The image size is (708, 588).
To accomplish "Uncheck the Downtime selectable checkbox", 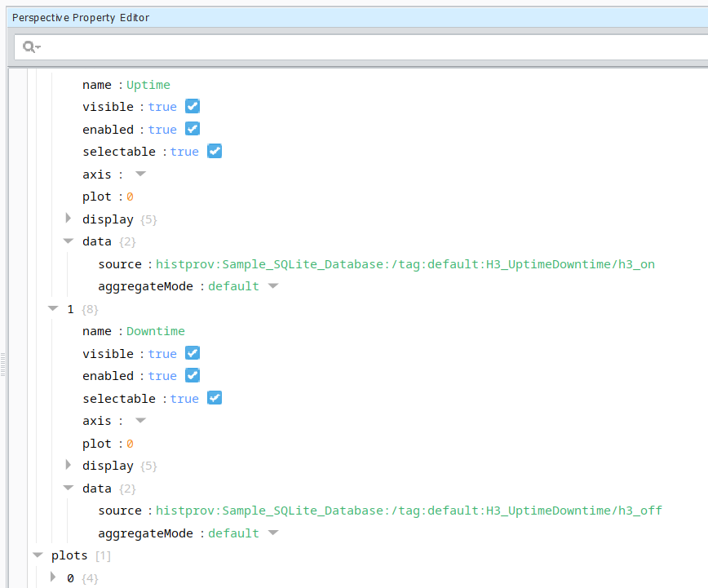I will [215, 398].
